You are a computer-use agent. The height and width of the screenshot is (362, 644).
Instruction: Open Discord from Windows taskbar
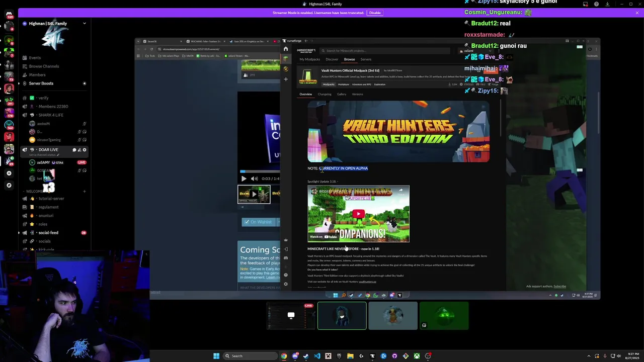(x=295, y=356)
